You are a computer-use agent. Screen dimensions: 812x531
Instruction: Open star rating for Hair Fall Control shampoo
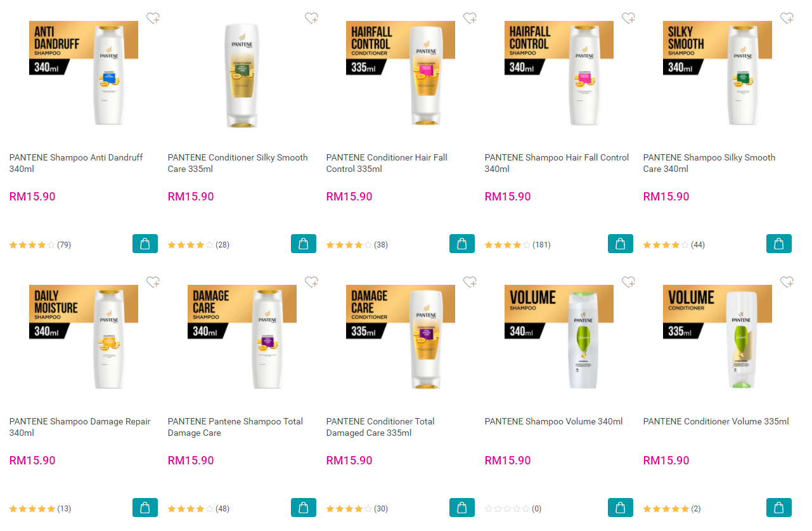[x=508, y=245]
